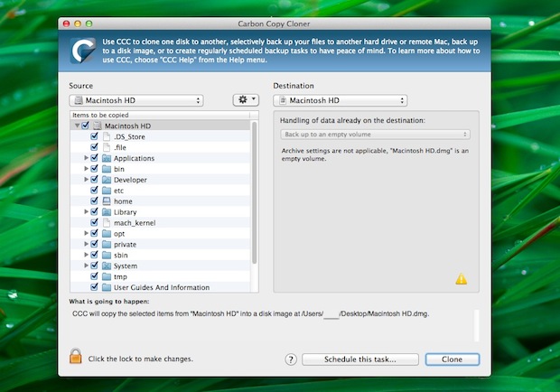Collapse the Macintosh HD tree root
The image size is (560, 392).
pos(77,126)
